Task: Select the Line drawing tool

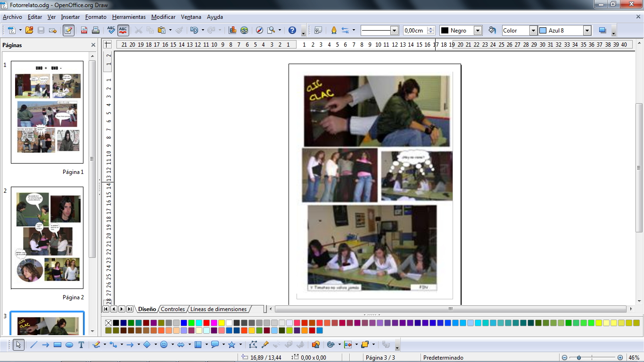Action: coord(33,345)
